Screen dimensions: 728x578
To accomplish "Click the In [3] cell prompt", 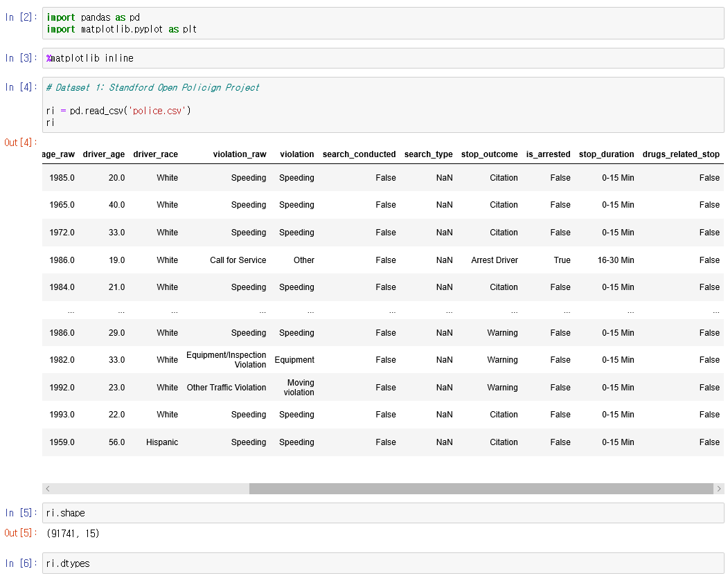I will coord(21,58).
